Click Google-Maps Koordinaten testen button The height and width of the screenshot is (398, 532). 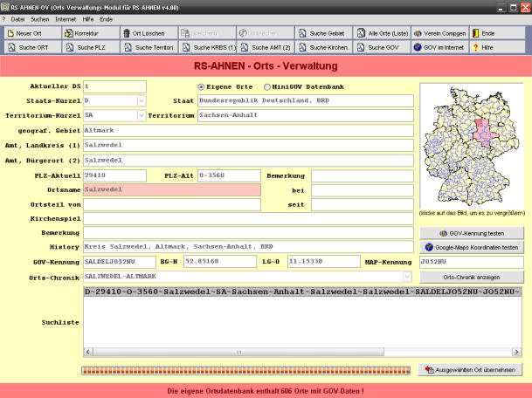pos(472,248)
